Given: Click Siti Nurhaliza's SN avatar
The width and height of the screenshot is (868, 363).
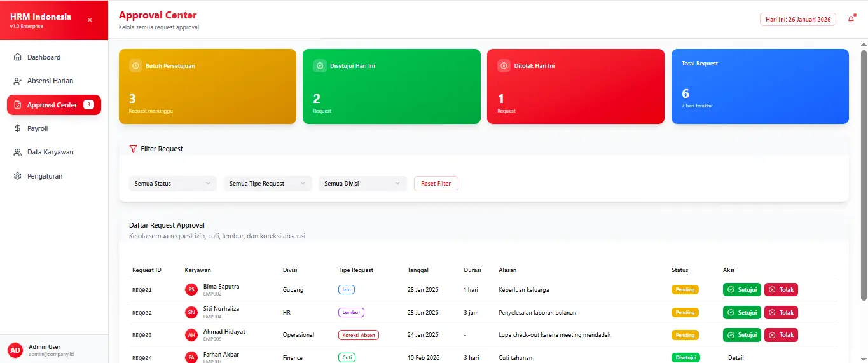Looking at the screenshot, I should pos(191,312).
